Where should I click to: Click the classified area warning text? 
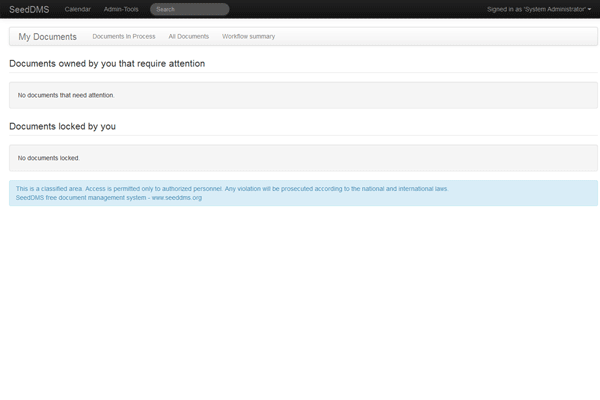point(232,188)
